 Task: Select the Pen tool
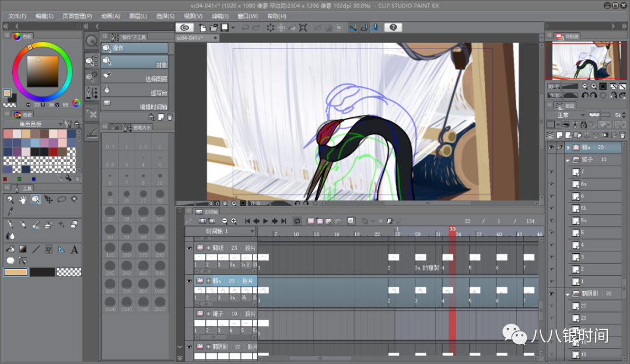click(10, 225)
